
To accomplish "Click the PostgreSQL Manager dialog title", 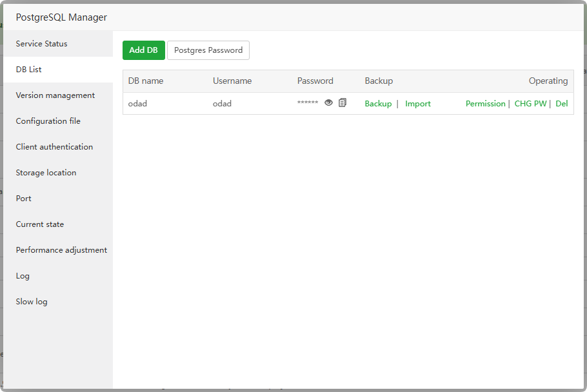I will (x=61, y=17).
